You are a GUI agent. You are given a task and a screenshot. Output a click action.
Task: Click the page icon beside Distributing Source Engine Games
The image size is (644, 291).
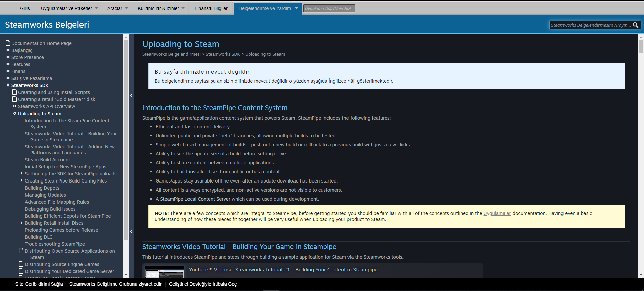tap(21, 264)
